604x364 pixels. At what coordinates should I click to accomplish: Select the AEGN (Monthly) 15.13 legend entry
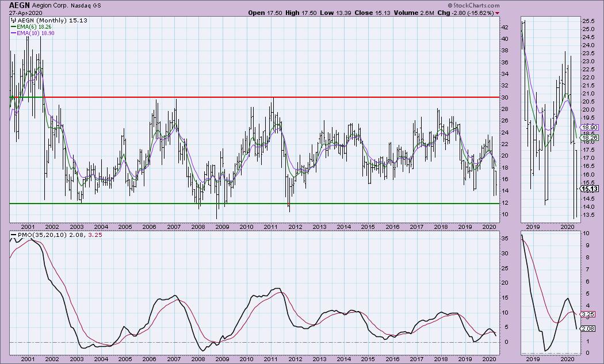[52, 21]
